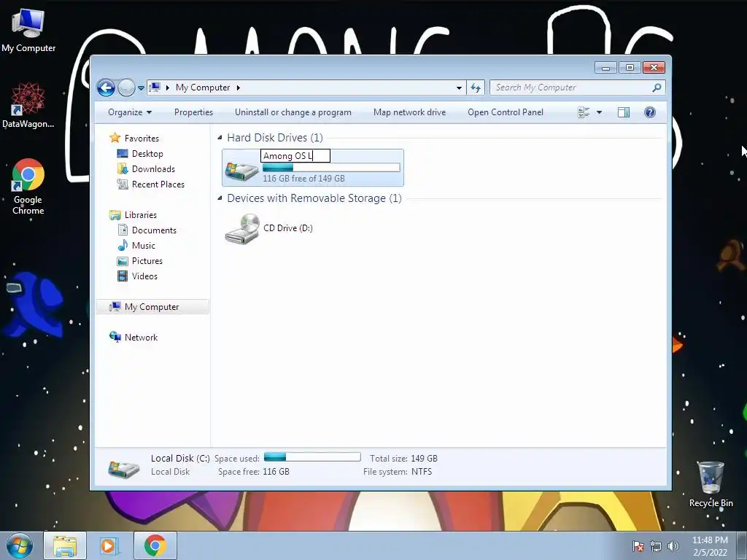The image size is (747, 560).
Task: Change view with the view icon
Action: 584,112
